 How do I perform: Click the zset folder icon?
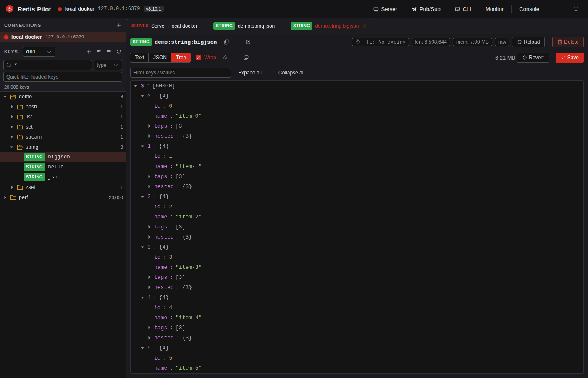point(20,187)
